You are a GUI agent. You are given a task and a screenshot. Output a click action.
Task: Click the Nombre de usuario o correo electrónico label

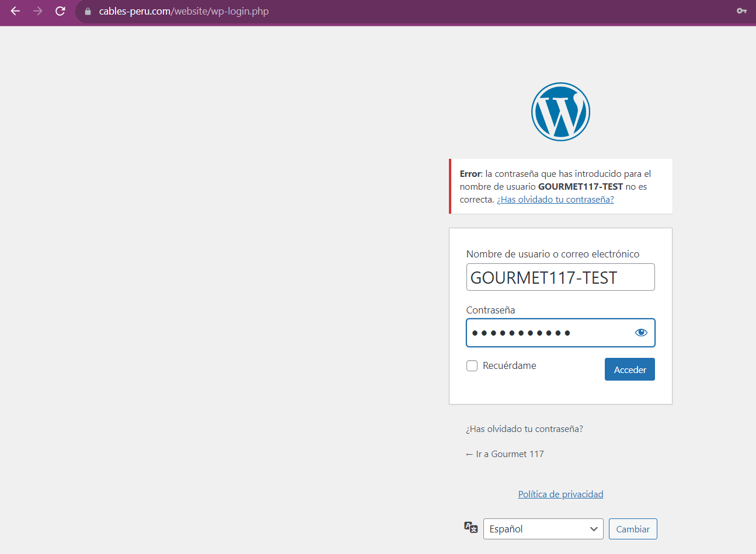[553, 255]
